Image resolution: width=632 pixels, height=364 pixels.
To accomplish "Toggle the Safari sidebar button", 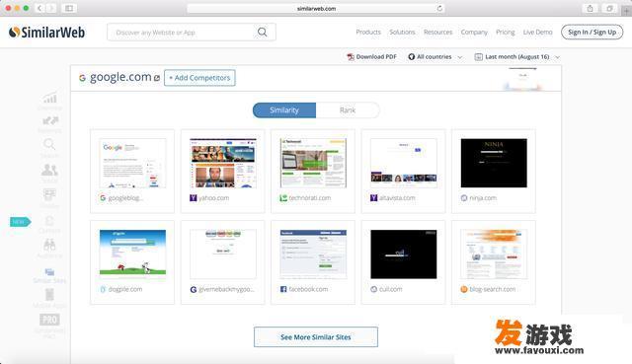I will tap(69, 8).
